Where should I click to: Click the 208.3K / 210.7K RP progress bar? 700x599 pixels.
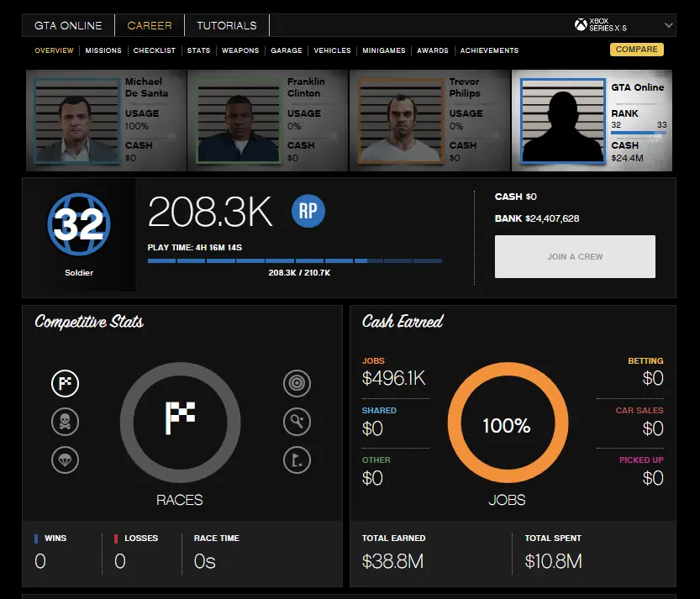click(x=295, y=260)
